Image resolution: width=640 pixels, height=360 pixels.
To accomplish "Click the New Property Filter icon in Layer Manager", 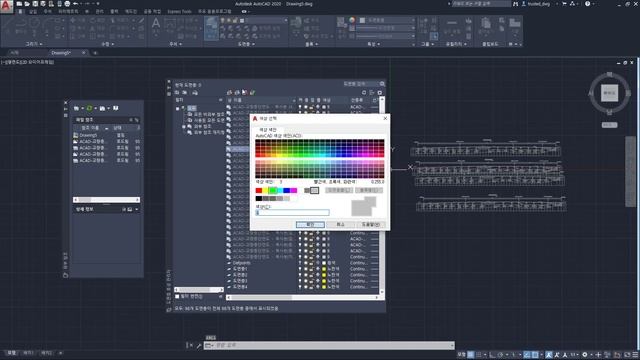I will [177, 93].
